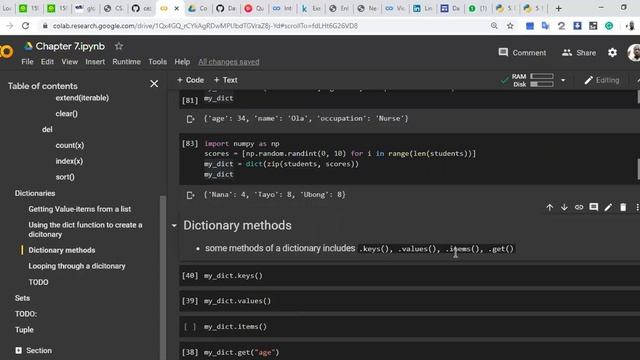The height and width of the screenshot is (360, 640).
Task: Add a new Code cell
Action: coord(190,80)
